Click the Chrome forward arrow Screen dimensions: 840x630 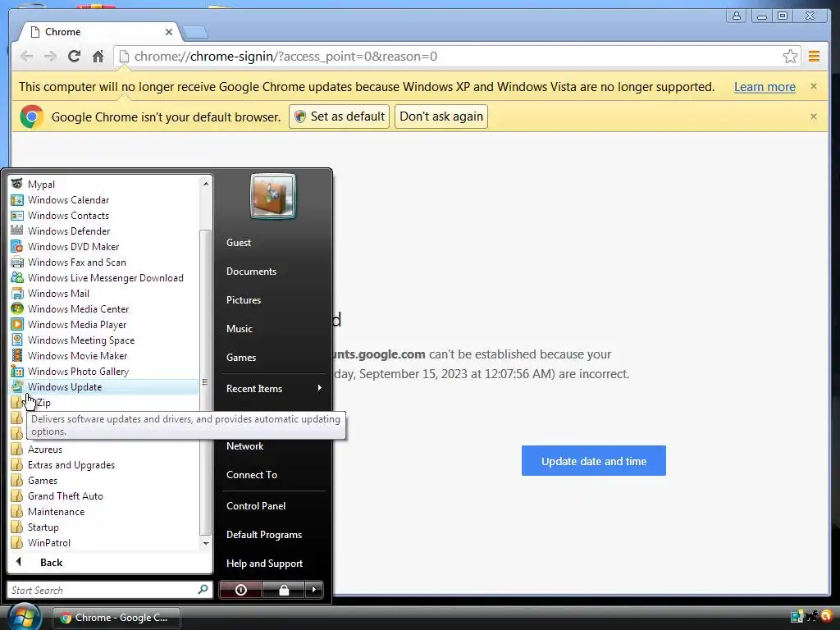tap(50, 57)
